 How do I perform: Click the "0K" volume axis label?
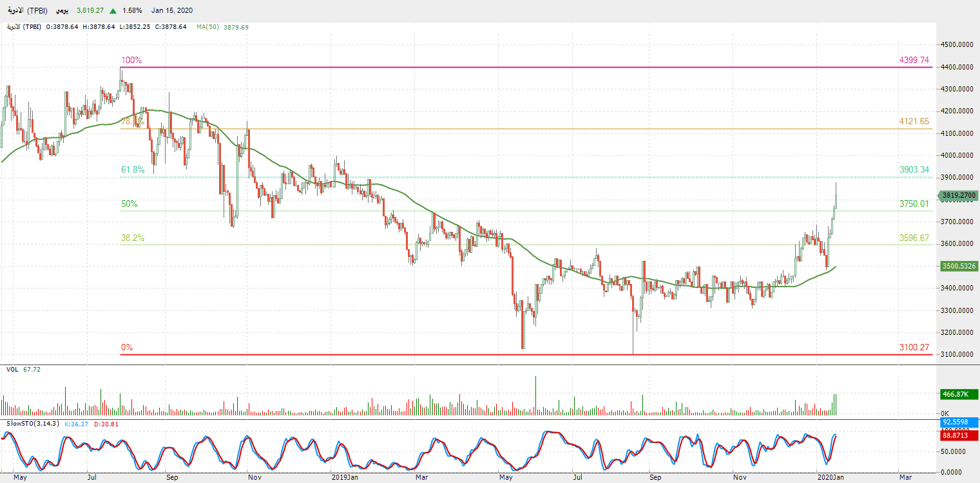pyautogui.click(x=946, y=413)
